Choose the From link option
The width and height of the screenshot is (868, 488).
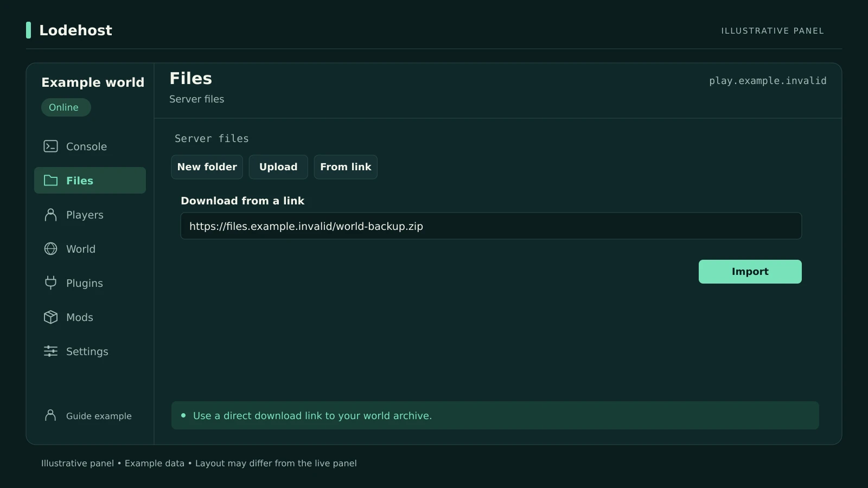tap(346, 167)
